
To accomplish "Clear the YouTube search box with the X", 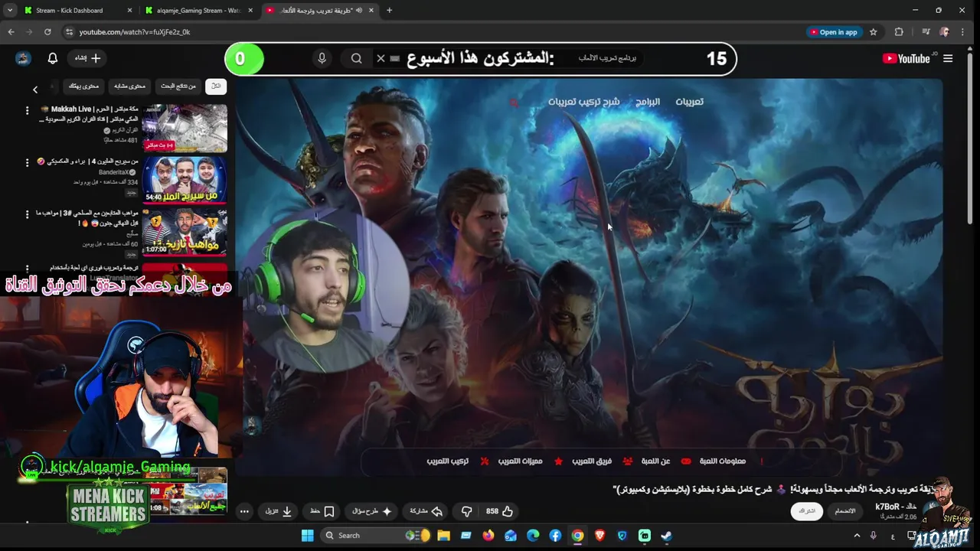I will [x=381, y=58].
